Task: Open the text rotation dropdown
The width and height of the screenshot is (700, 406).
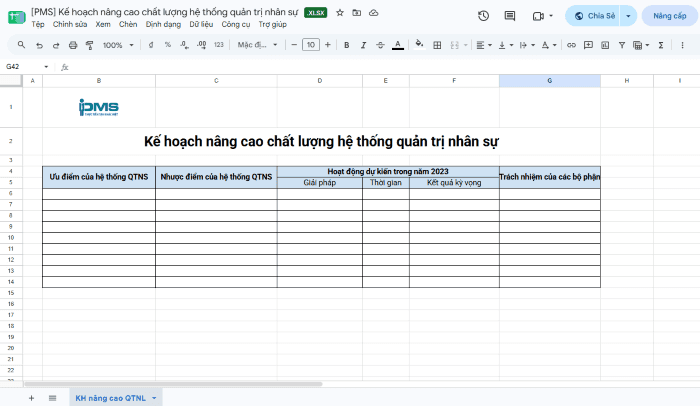Action: coord(549,45)
